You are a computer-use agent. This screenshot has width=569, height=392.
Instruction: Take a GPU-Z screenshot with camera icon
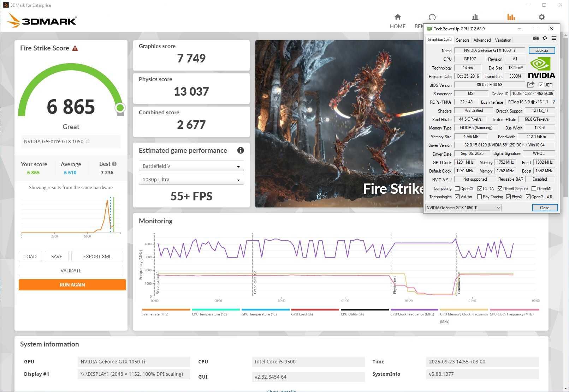coord(536,38)
